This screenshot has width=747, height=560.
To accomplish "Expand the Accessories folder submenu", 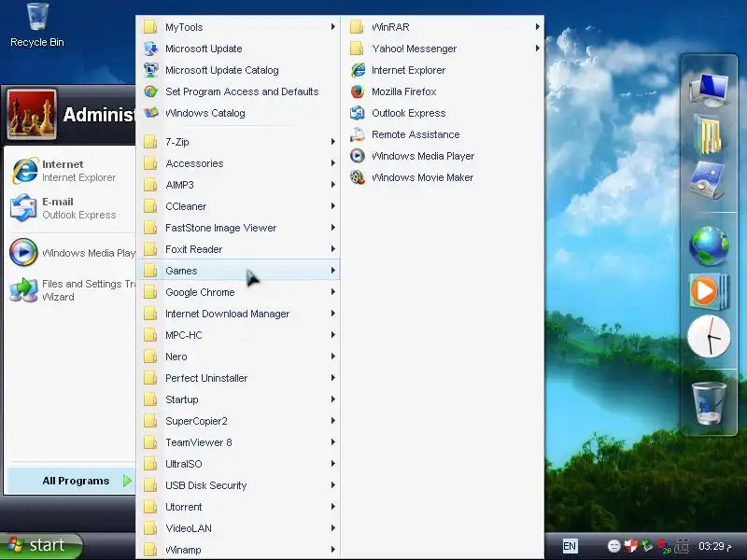I will (x=238, y=163).
